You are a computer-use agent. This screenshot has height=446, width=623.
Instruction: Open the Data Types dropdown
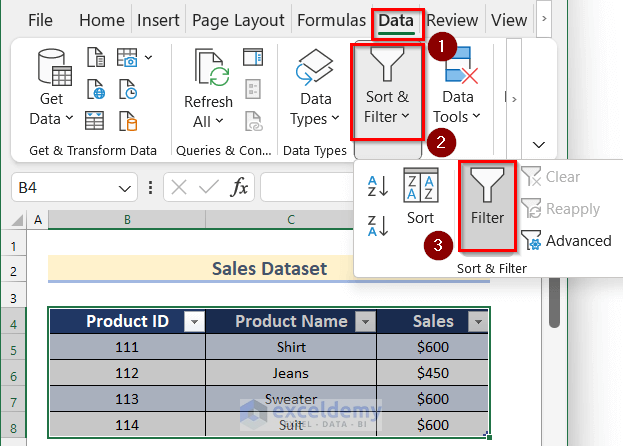315,88
